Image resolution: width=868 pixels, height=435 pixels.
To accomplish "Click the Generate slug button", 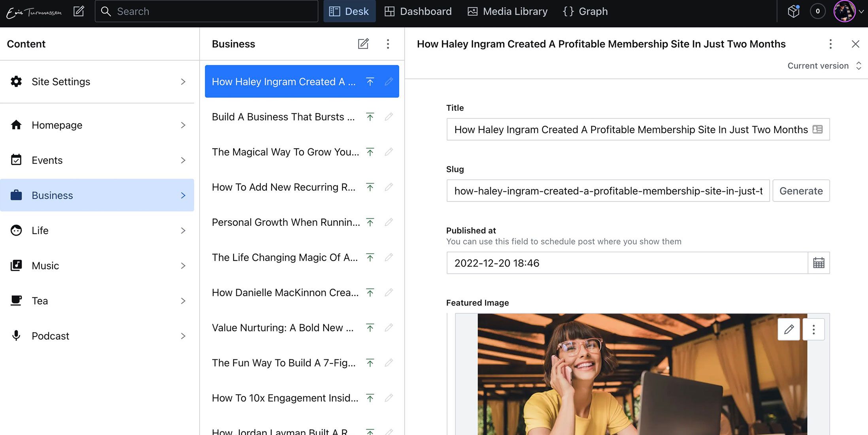I will (x=801, y=191).
